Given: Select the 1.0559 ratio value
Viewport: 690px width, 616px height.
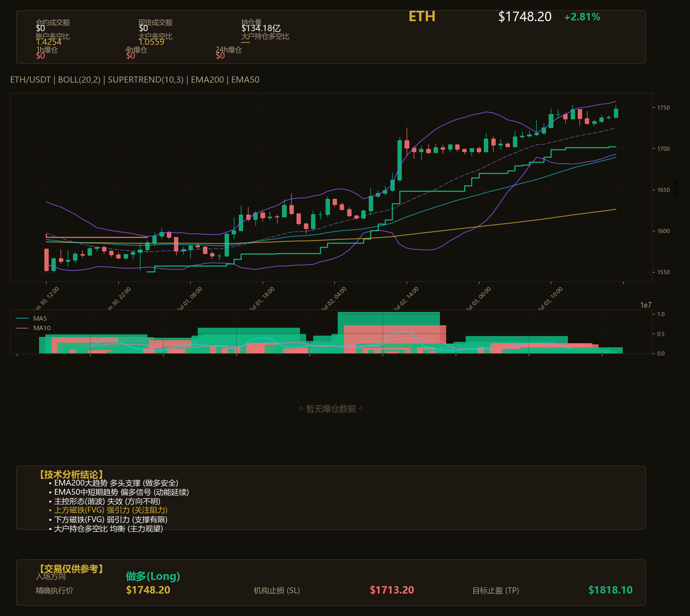Looking at the screenshot, I should point(151,42).
